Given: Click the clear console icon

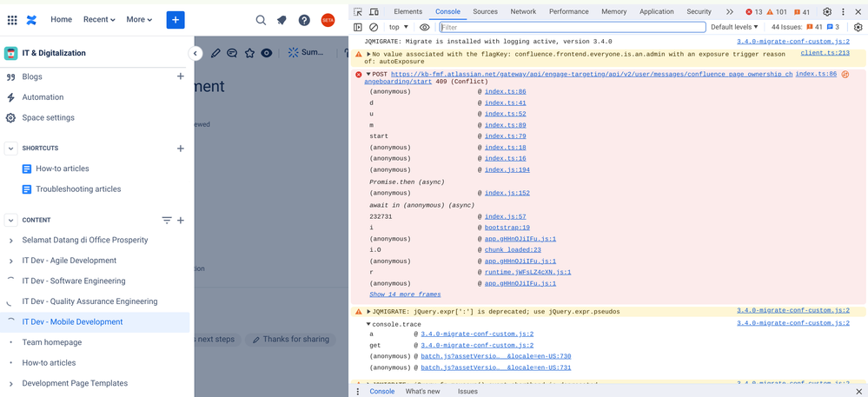Looking at the screenshot, I should click(x=374, y=27).
